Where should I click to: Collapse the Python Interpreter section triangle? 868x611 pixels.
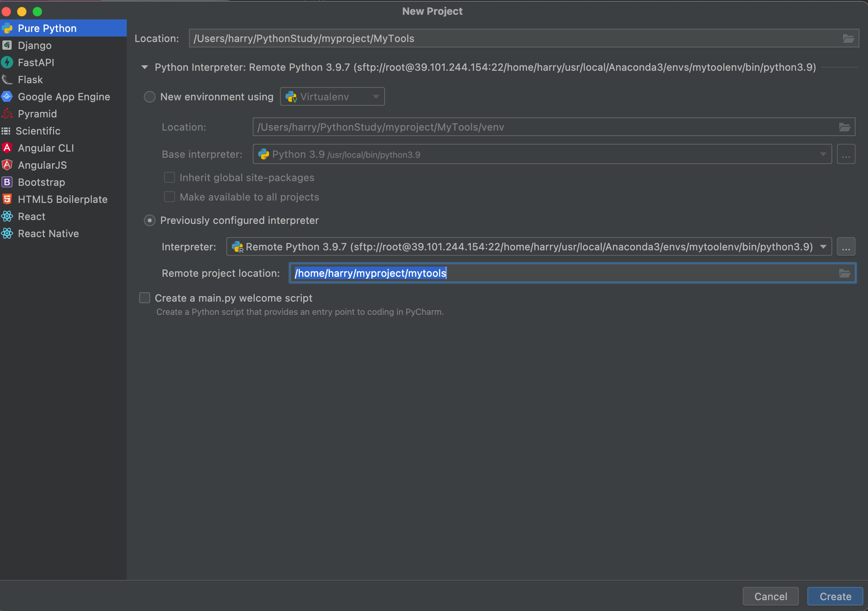click(145, 67)
